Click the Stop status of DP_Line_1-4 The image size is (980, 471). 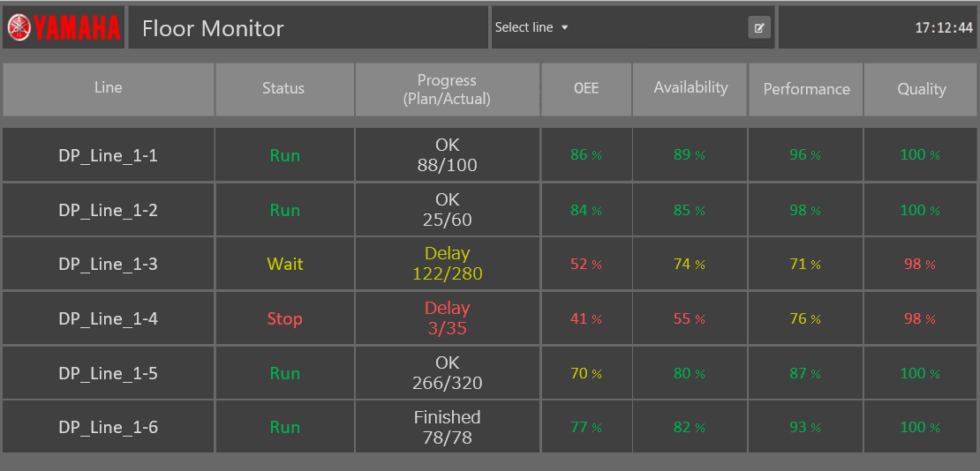coord(284,318)
